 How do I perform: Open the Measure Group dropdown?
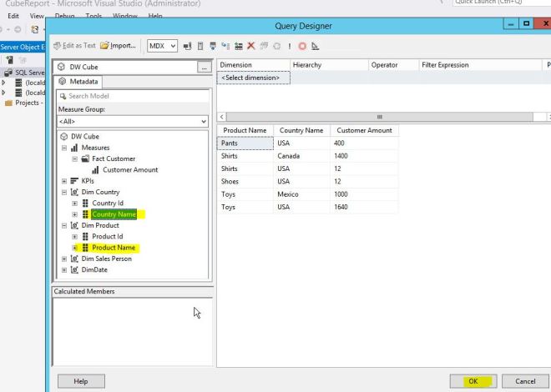coord(204,121)
